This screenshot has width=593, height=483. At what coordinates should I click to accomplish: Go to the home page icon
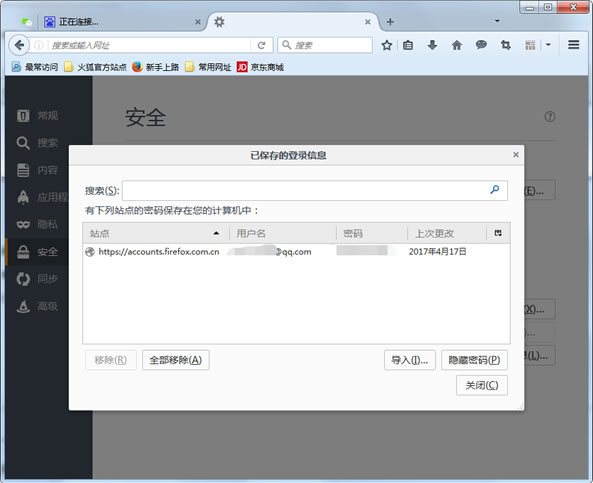457,45
